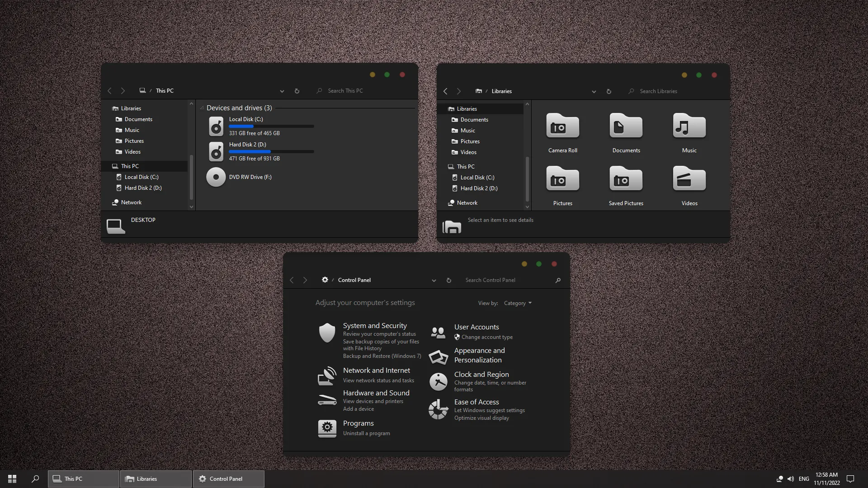This screenshot has width=868, height=488.
Task: Collapse the Devices and drives group
Action: pyautogui.click(x=202, y=108)
